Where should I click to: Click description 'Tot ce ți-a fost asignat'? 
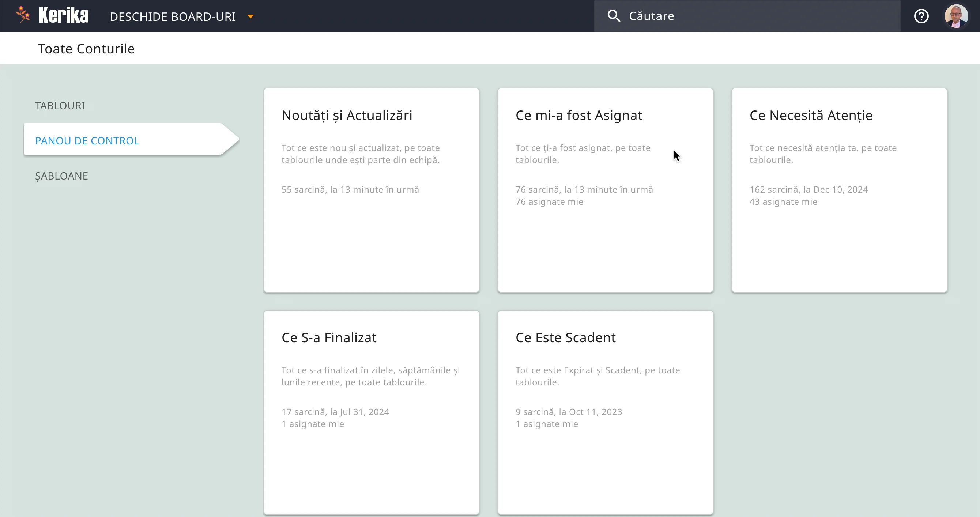[x=583, y=154]
